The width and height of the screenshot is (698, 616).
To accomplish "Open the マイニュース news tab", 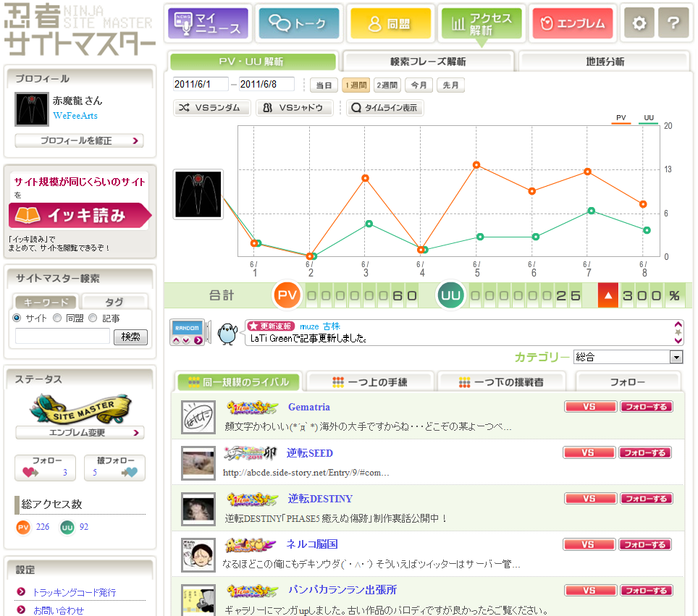I will point(208,24).
